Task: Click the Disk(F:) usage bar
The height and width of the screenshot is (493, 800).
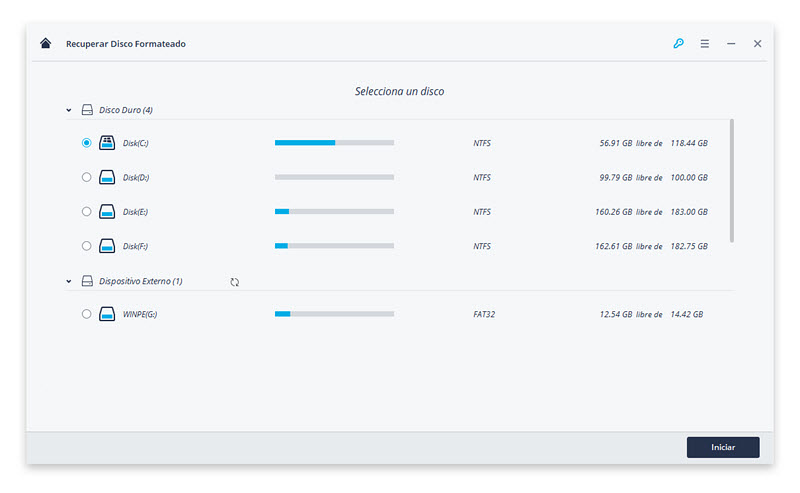Action: pos(334,246)
